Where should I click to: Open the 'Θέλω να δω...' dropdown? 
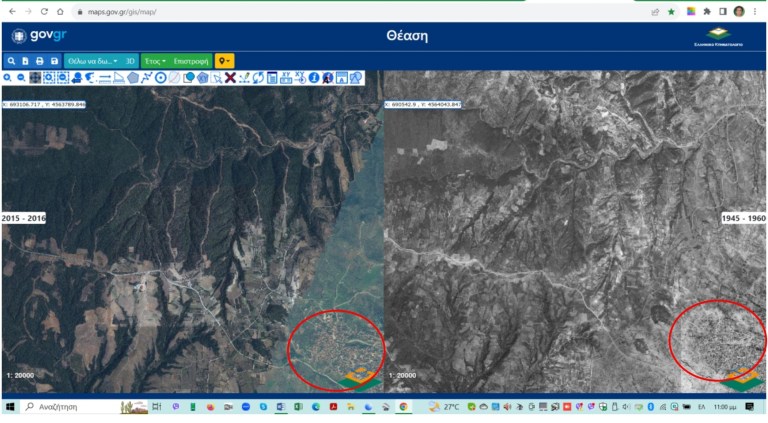click(91, 61)
